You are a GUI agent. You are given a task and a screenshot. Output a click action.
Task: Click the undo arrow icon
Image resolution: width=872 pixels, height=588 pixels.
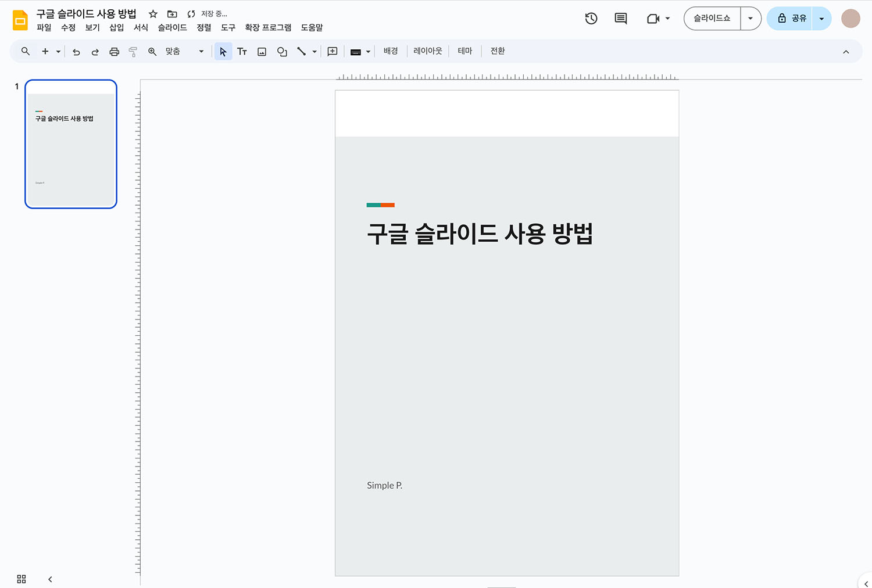click(x=76, y=52)
